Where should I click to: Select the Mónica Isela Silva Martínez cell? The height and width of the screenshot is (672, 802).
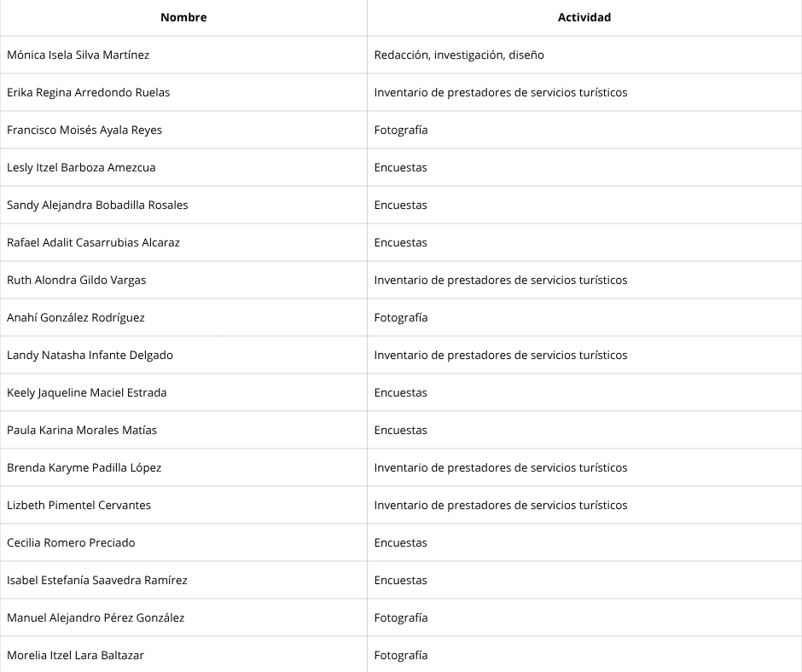pyautogui.click(x=78, y=55)
